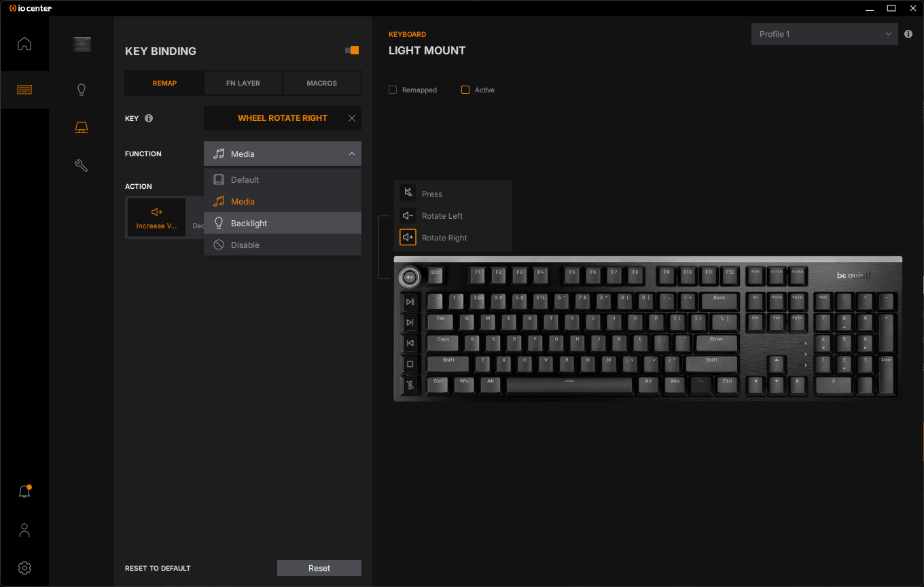
Task: Click the play/pause media key on keyboard
Action: [x=410, y=302]
